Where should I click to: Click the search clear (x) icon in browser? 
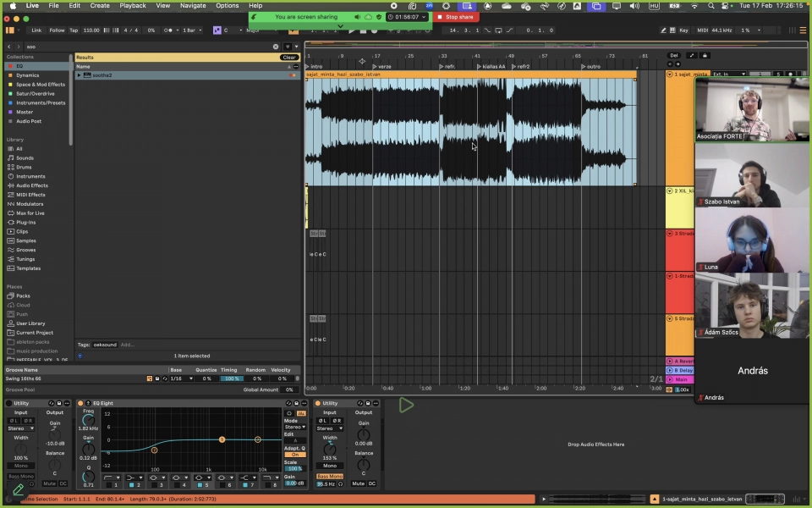pos(275,47)
